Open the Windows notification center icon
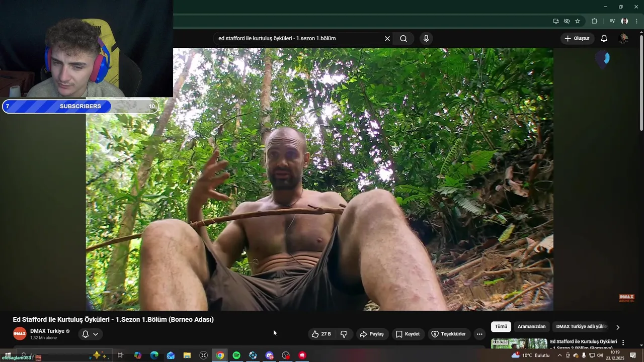Screen dimensions: 644x362 point(633,355)
